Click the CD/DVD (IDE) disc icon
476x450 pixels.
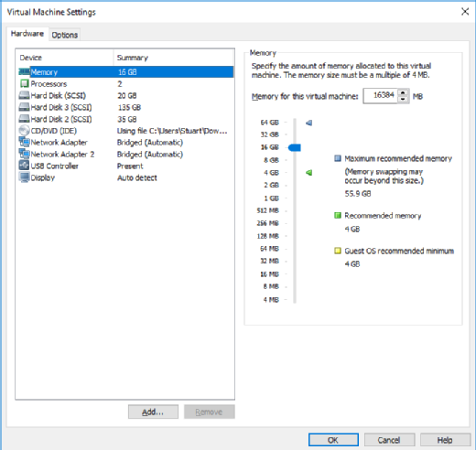point(24,131)
